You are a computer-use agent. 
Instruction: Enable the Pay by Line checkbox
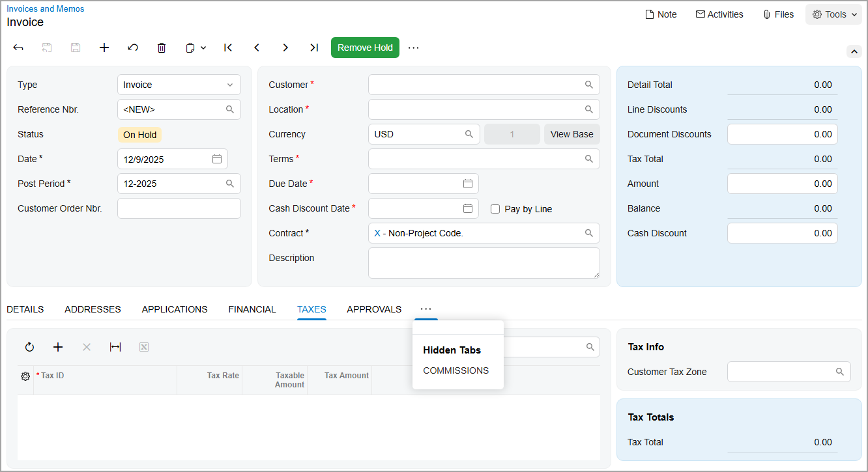pos(495,209)
